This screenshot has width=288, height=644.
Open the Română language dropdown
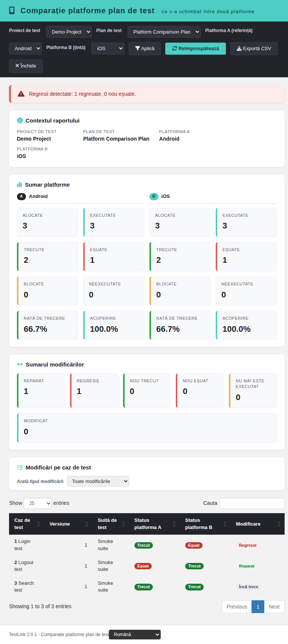click(x=135, y=635)
